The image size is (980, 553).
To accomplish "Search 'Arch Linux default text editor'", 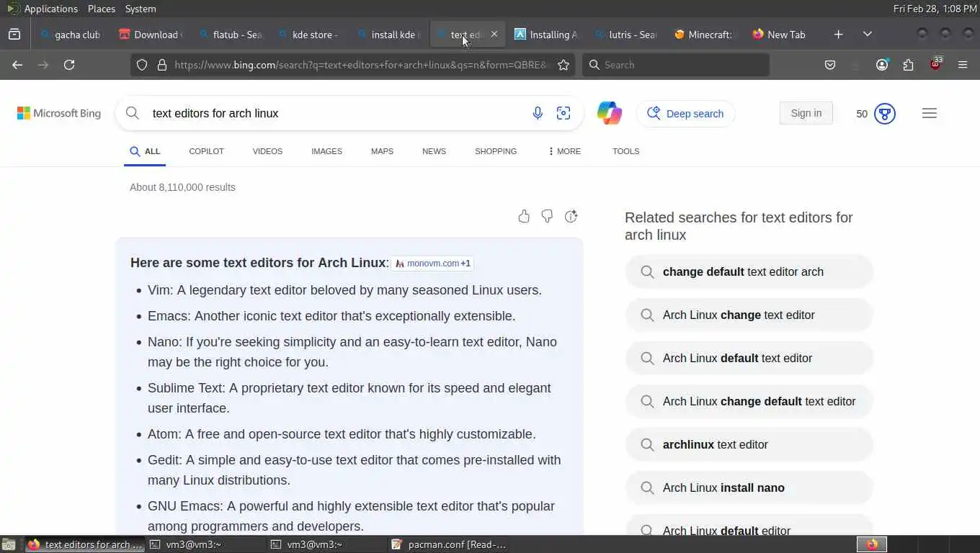I will (x=749, y=358).
